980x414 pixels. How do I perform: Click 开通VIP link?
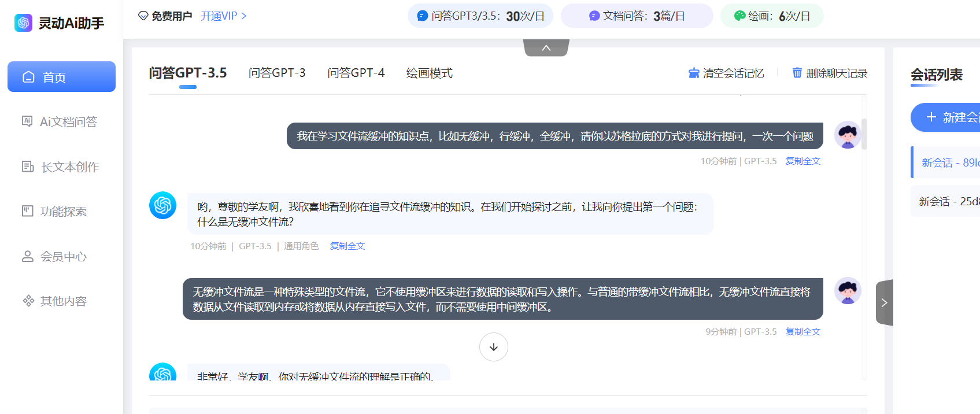[x=224, y=16]
